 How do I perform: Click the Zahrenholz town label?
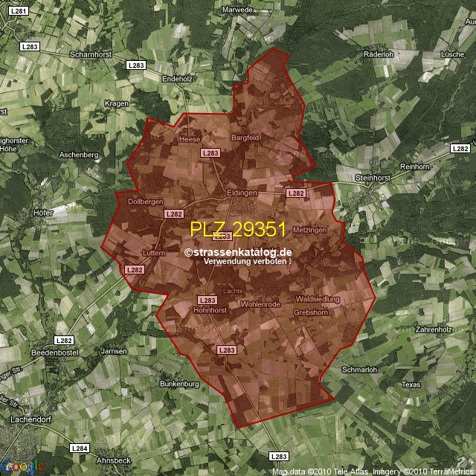point(434,329)
